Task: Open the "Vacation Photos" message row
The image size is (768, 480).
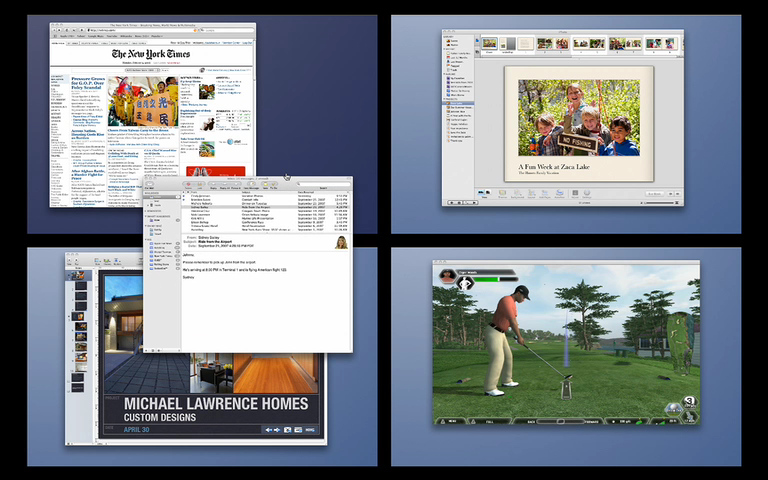Action: tap(265, 196)
